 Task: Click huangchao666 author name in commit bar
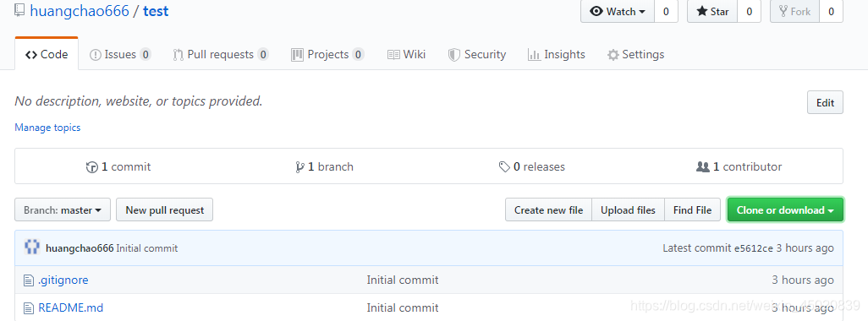point(80,248)
